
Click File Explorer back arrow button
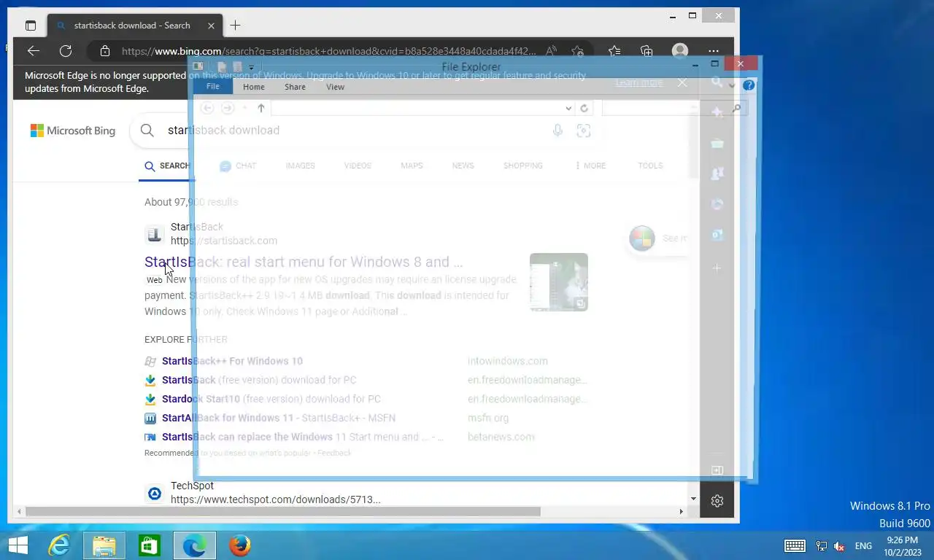(207, 108)
